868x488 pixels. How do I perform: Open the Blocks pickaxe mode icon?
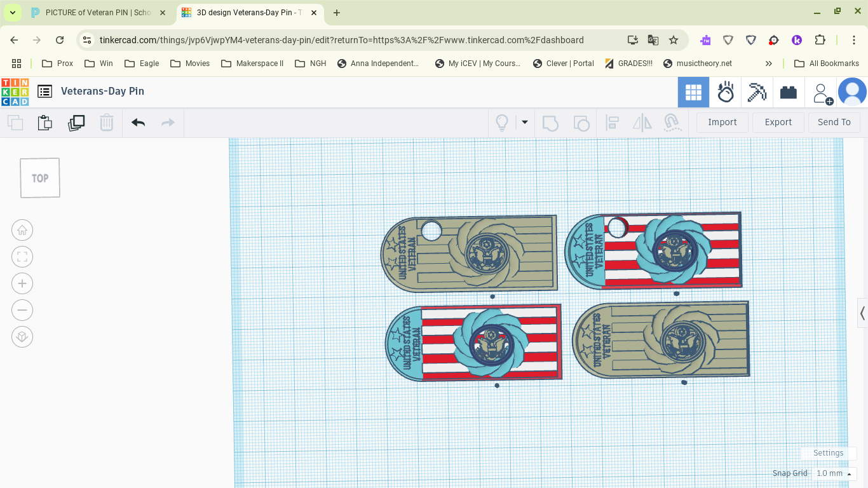pyautogui.click(x=757, y=93)
